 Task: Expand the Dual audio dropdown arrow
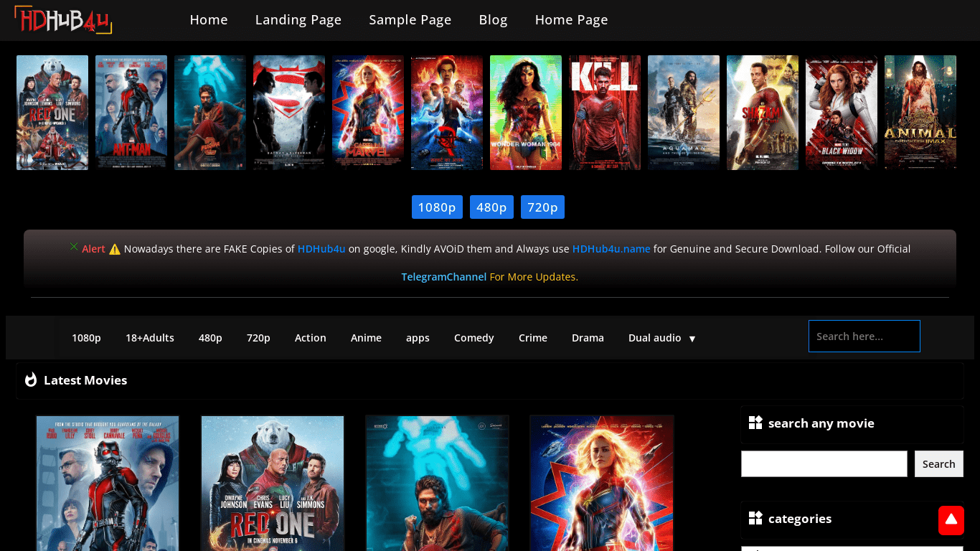pos(692,339)
